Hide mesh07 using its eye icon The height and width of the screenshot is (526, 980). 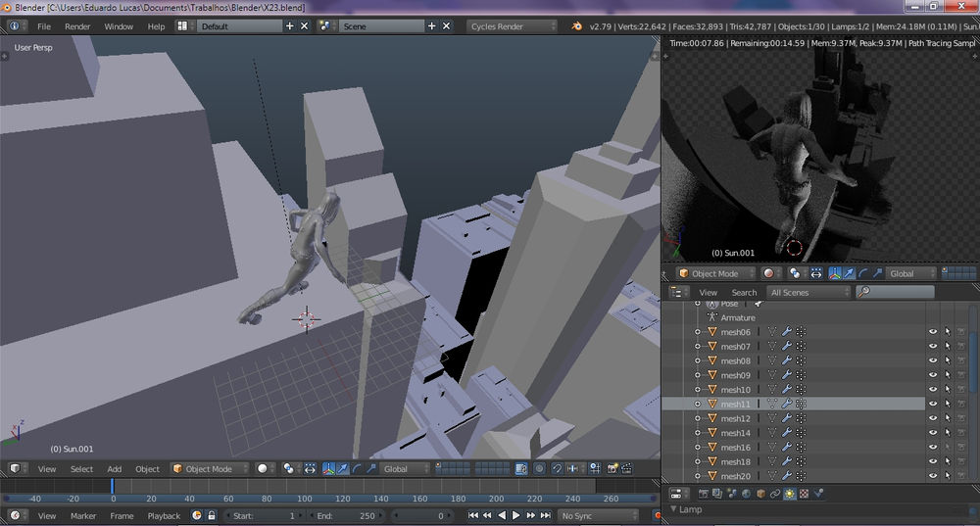point(933,346)
